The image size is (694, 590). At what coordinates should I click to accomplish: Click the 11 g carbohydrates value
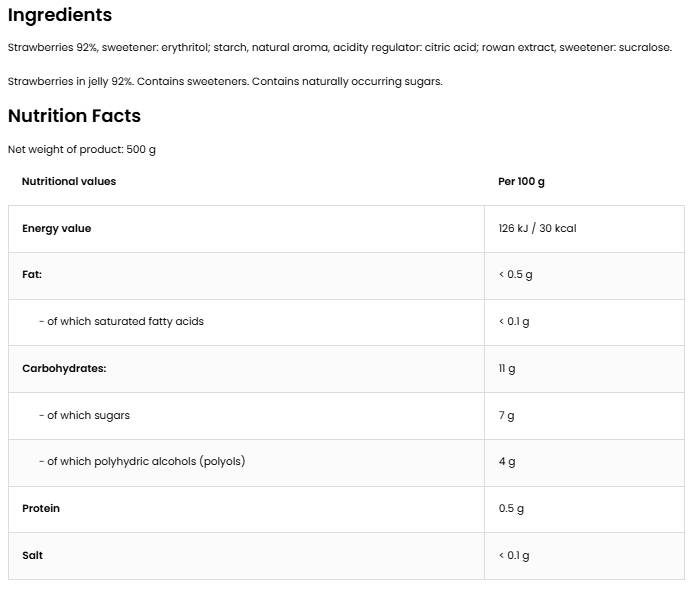tap(507, 368)
